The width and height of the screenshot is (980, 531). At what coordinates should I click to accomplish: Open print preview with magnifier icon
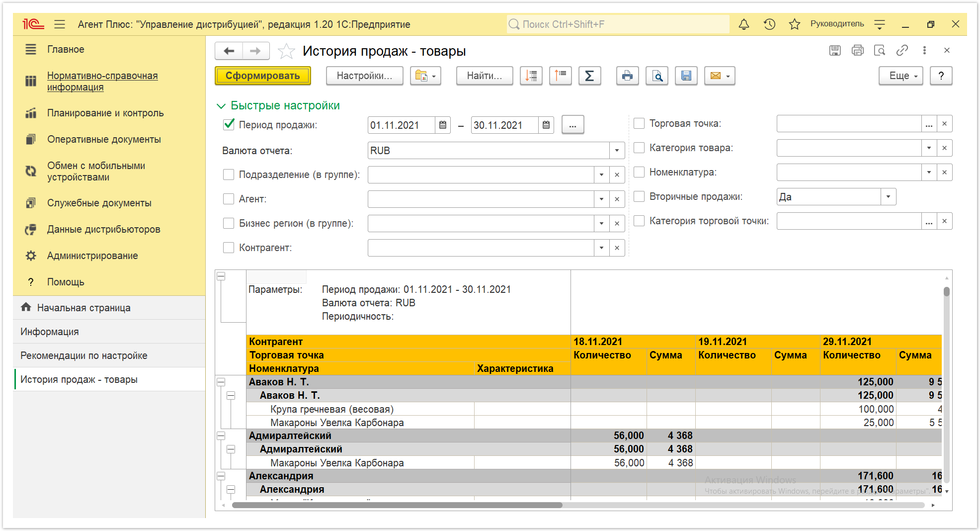pos(657,76)
